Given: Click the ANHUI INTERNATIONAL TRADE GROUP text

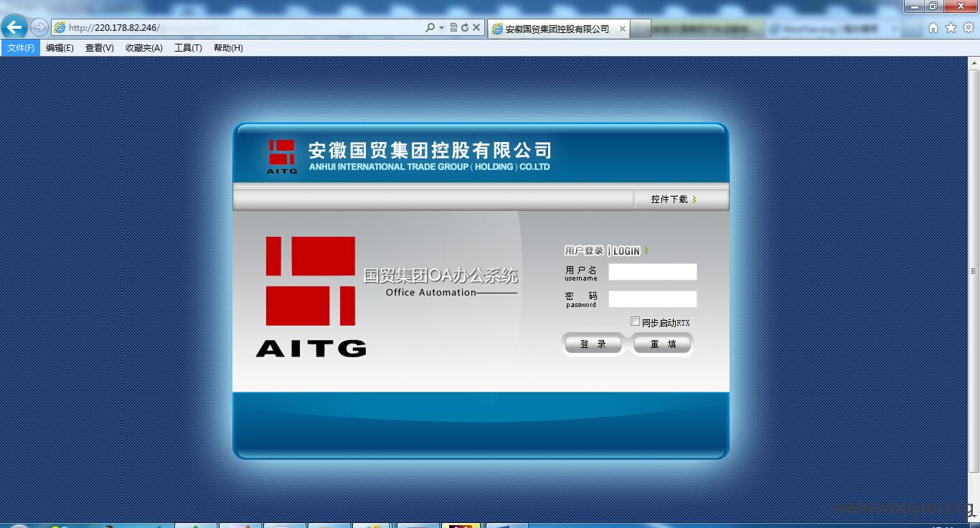Looking at the screenshot, I should click(429, 166).
